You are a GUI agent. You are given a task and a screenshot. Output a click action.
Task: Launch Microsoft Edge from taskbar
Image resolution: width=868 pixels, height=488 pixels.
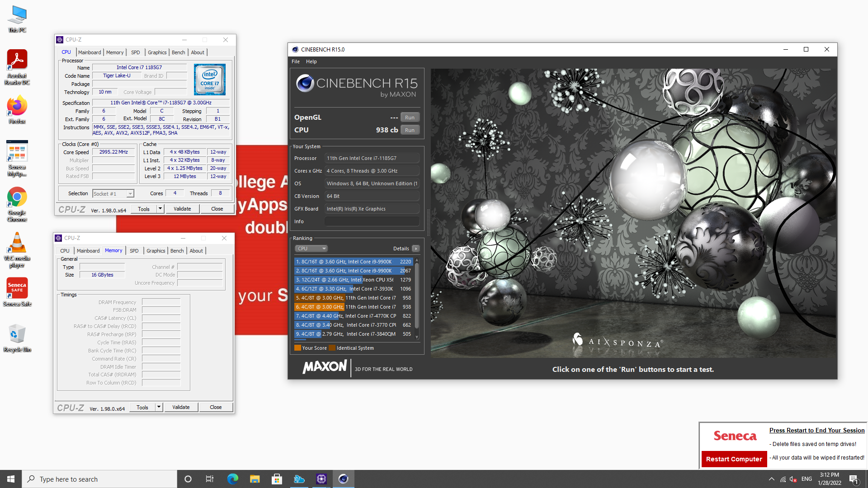232,479
